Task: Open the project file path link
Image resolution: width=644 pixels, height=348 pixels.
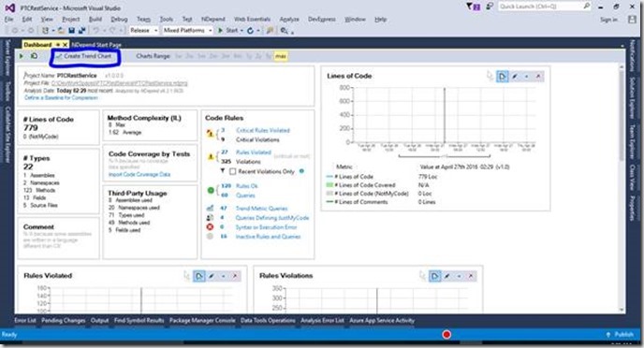Action: [119, 83]
